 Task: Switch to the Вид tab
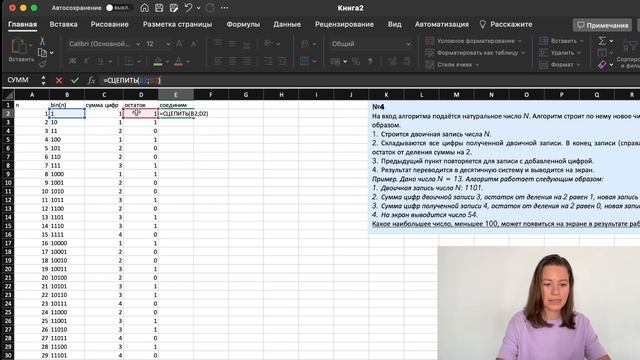[394, 24]
